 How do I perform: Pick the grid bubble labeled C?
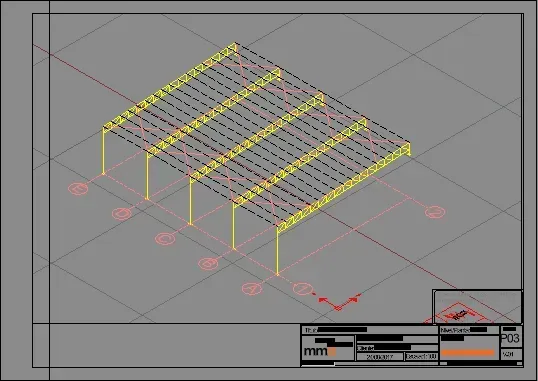(x=165, y=239)
